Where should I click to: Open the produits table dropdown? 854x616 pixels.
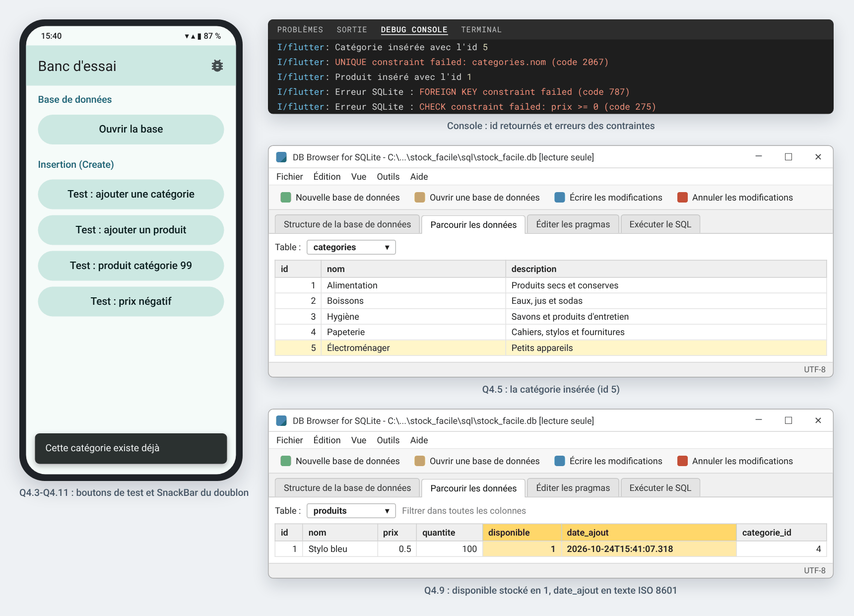click(351, 511)
